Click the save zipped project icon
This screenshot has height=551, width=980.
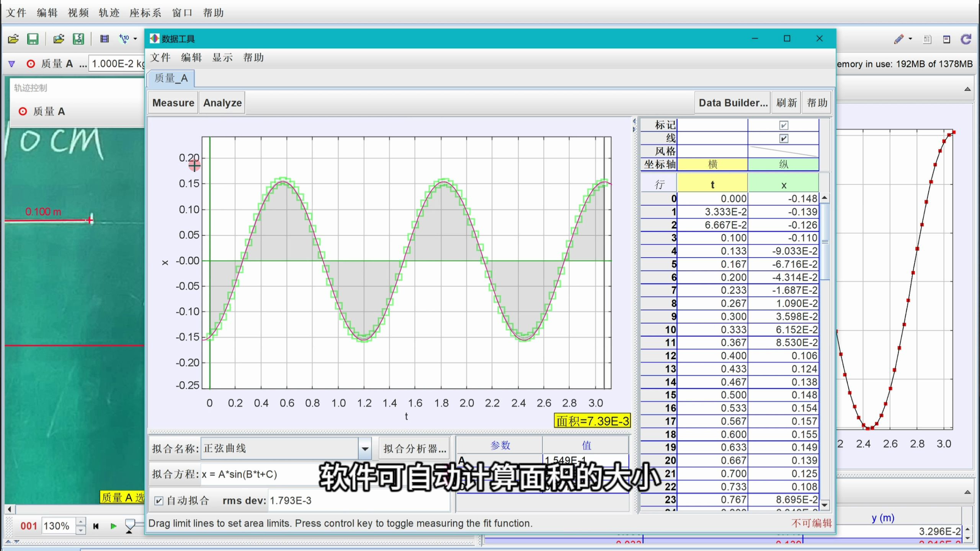tap(78, 39)
